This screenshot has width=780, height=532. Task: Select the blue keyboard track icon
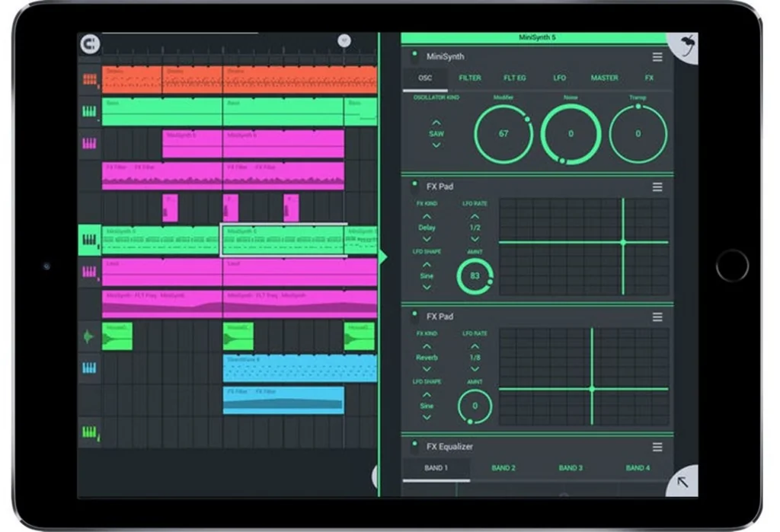[x=90, y=368]
